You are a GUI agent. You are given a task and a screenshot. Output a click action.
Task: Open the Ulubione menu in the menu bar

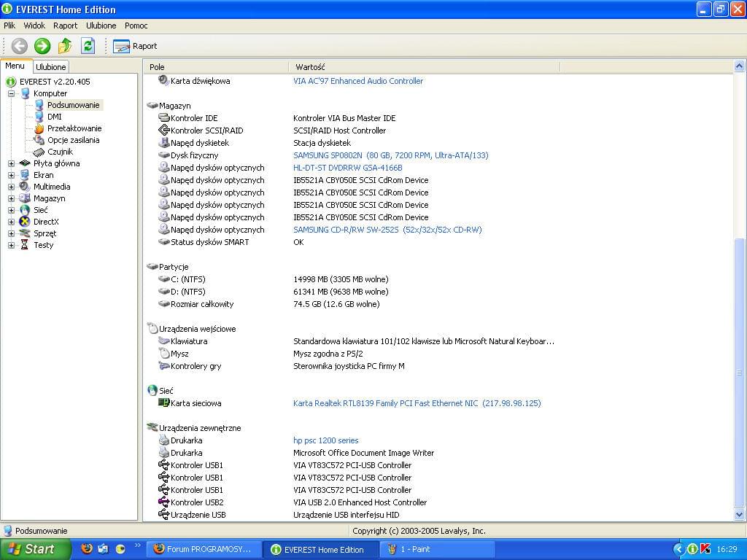tap(101, 26)
